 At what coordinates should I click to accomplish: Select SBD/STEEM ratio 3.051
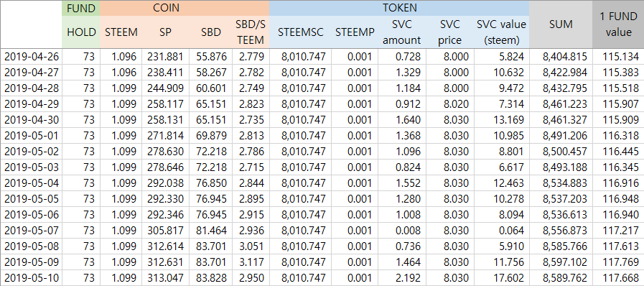[251, 246]
